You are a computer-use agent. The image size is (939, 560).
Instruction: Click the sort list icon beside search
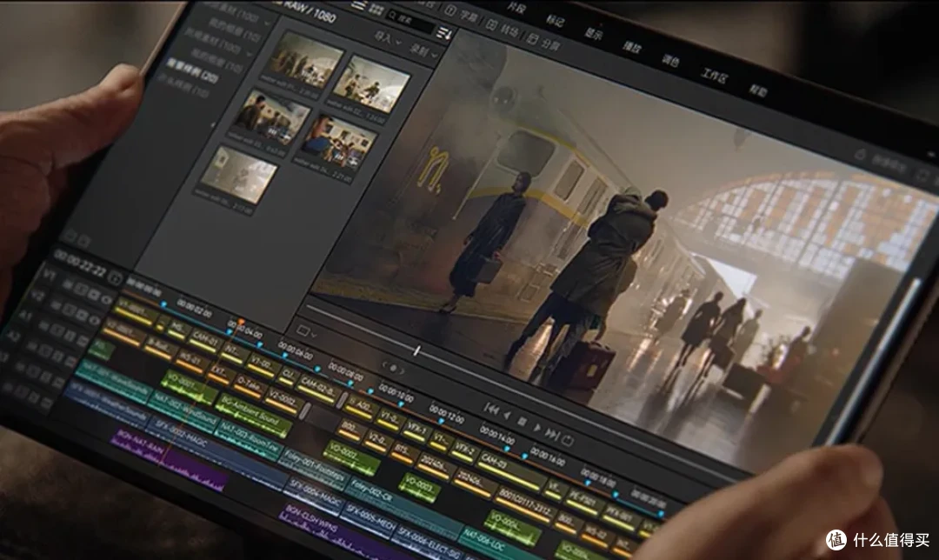(443, 34)
